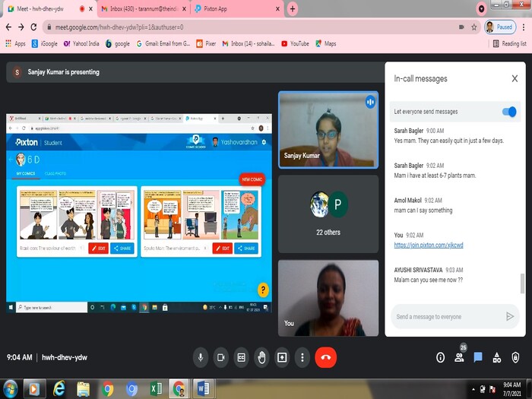Screen dimensions: 532x399
Task: Click the Pixton help question mark
Action: pos(263,290)
